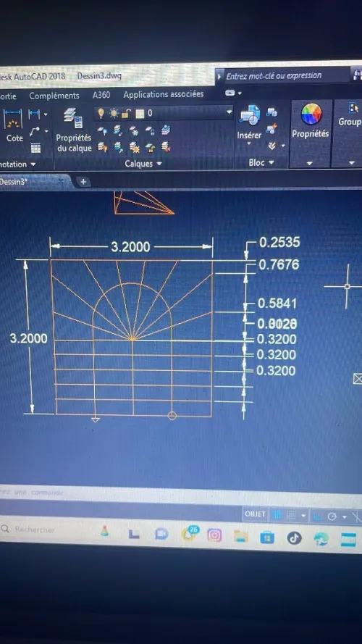The width and height of the screenshot is (362, 644).
Task: Click the Freeze layer snowflake icon
Action: point(134,131)
